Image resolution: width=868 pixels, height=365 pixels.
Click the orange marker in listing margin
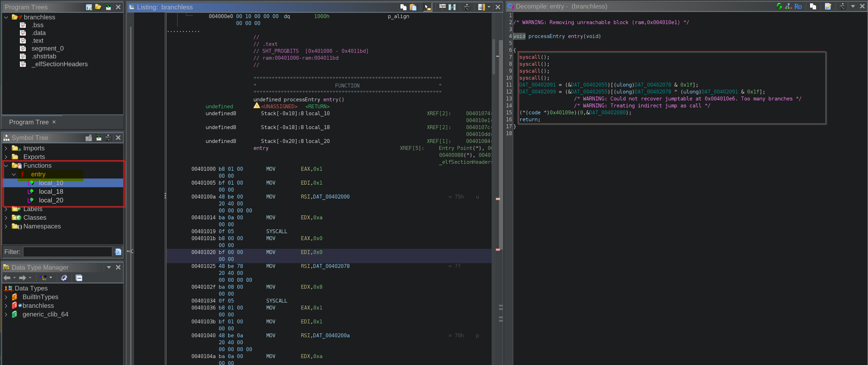pos(498,199)
